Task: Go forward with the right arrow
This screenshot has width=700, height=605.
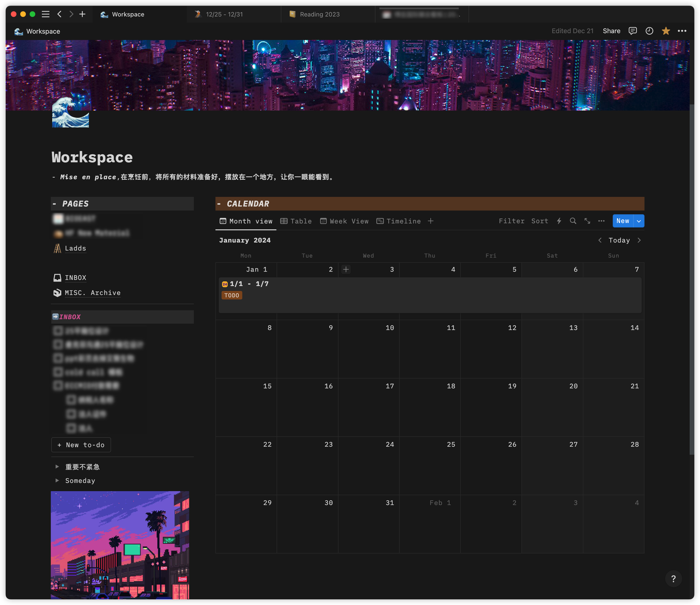Action: tap(71, 14)
